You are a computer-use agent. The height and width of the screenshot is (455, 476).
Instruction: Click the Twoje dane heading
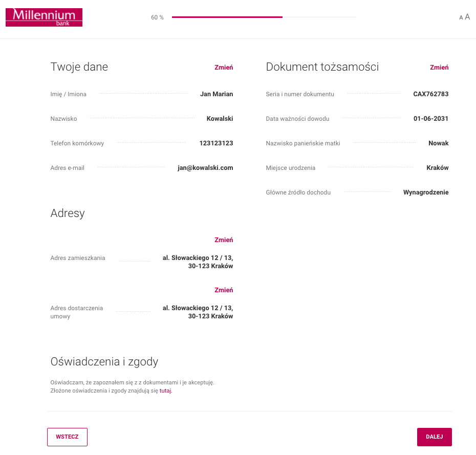pyautogui.click(x=79, y=67)
